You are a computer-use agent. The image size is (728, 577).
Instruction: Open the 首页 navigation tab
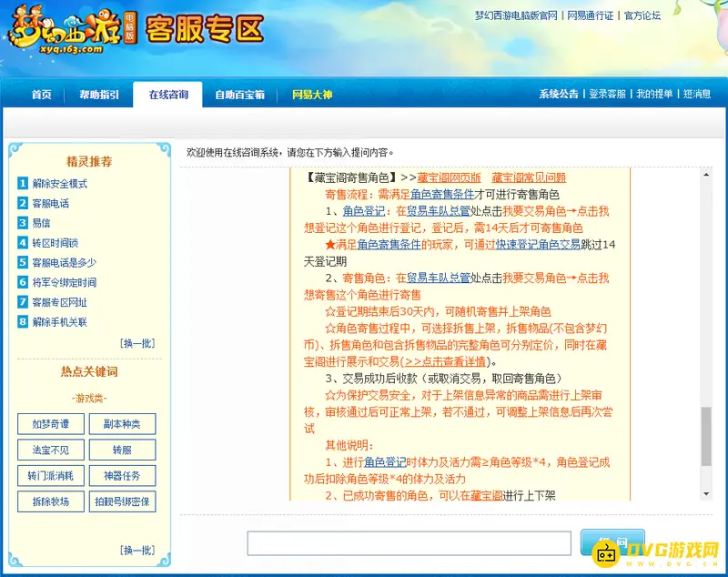click(41, 95)
